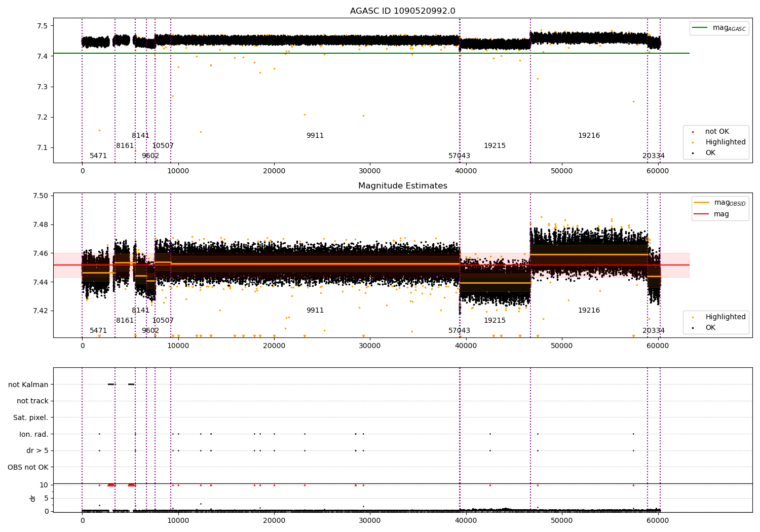Click 'Highlighted' legend entry in Magnitude Estimates plot
Screen dimensions: 760x532
[725, 317]
